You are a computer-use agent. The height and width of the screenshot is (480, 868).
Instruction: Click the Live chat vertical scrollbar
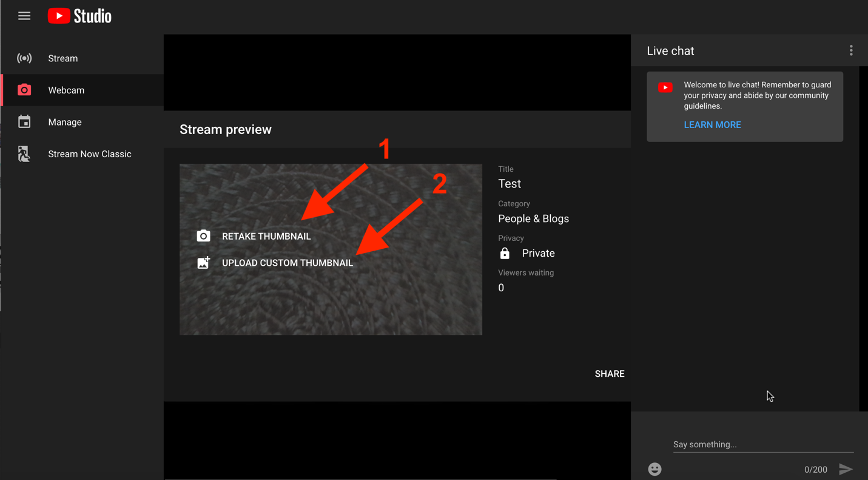[864, 238]
